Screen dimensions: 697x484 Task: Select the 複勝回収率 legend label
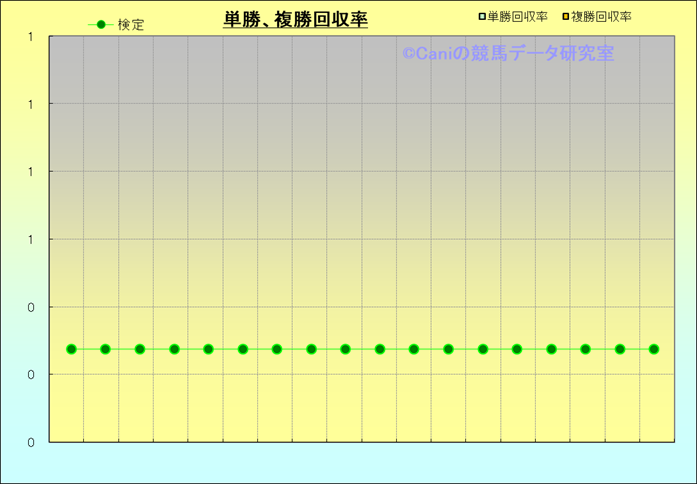tap(601, 17)
